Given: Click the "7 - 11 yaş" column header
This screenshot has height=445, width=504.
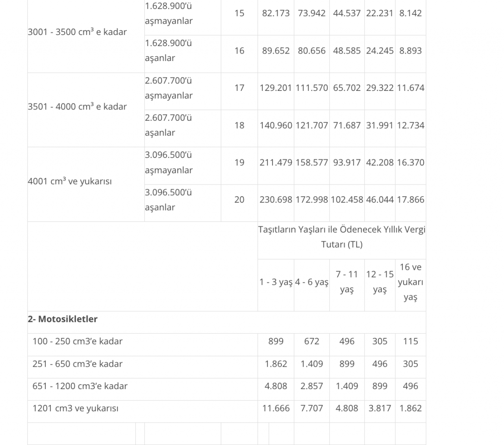Looking at the screenshot, I should (346, 282).
